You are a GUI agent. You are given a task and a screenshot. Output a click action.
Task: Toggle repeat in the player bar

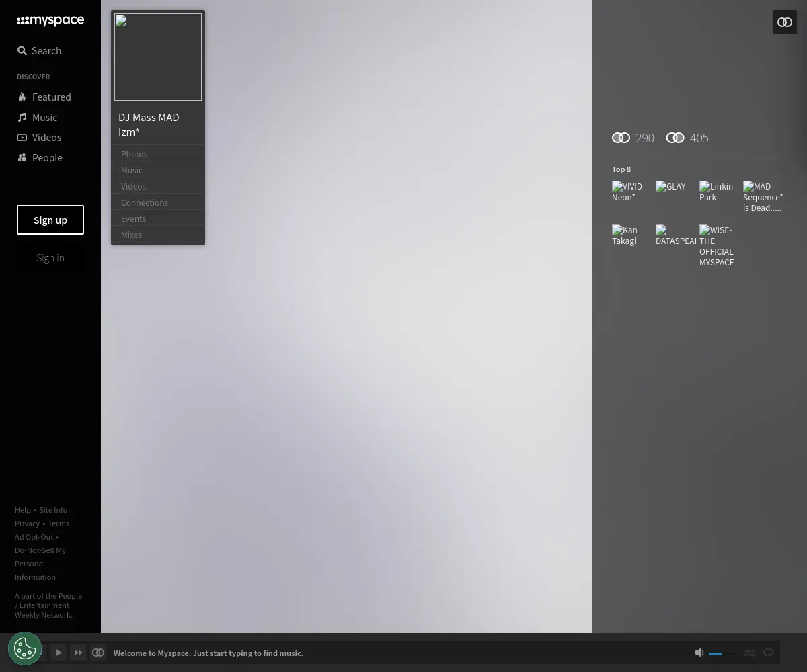click(769, 653)
